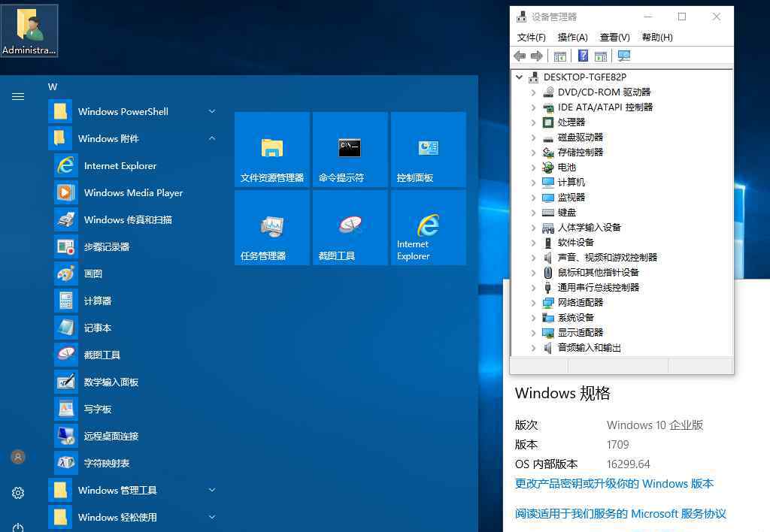The width and height of the screenshot is (770, 532).
Task: Expand the 处理器 node
Action: 533,122
